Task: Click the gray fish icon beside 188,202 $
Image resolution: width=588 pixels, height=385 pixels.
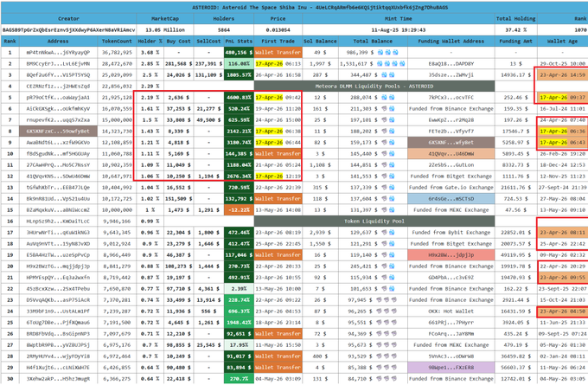Action: pyautogui.click(x=384, y=132)
